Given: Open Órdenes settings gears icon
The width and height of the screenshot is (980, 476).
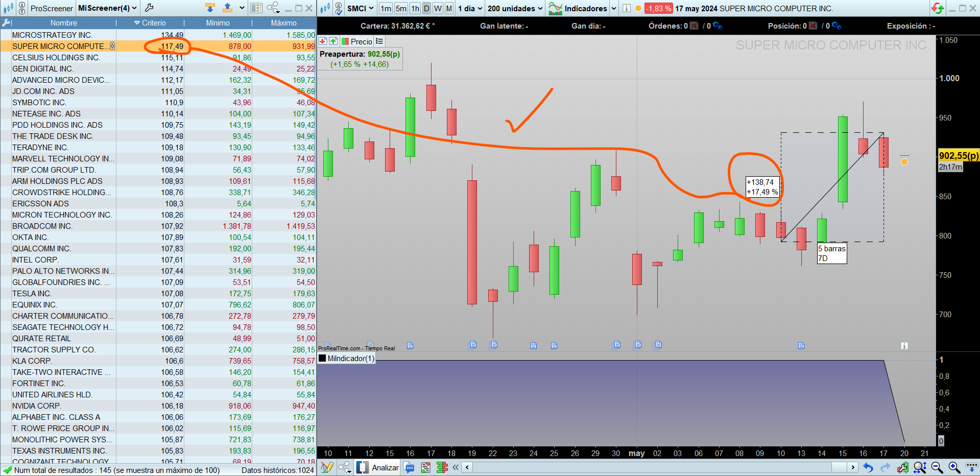Looking at the screenshot, I should click(718, 26).
